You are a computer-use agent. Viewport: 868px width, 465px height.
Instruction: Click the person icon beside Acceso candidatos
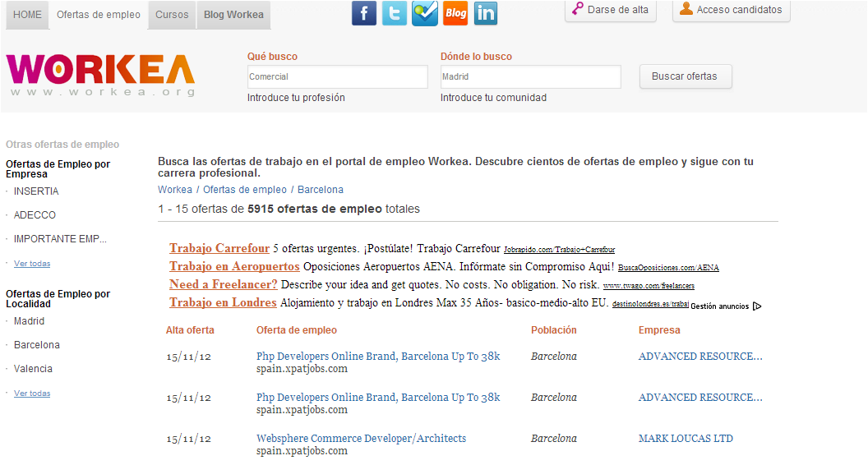pos(686,8)
